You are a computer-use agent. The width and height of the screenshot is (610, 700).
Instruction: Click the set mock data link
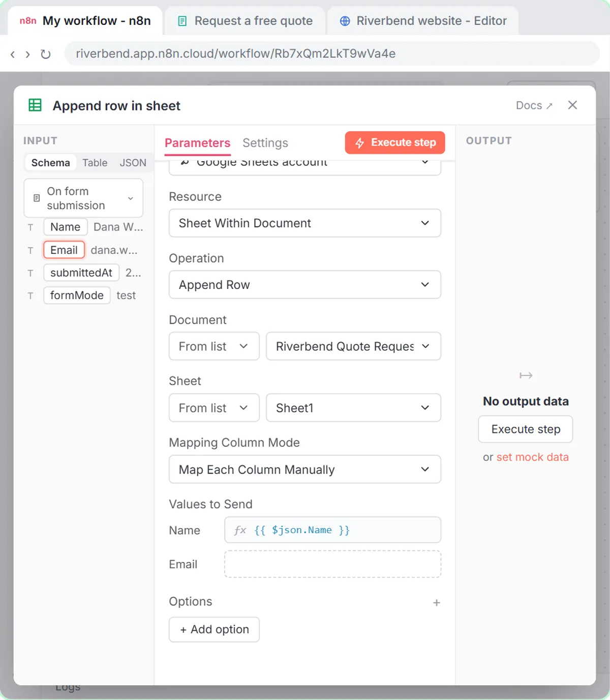[532, 457]
